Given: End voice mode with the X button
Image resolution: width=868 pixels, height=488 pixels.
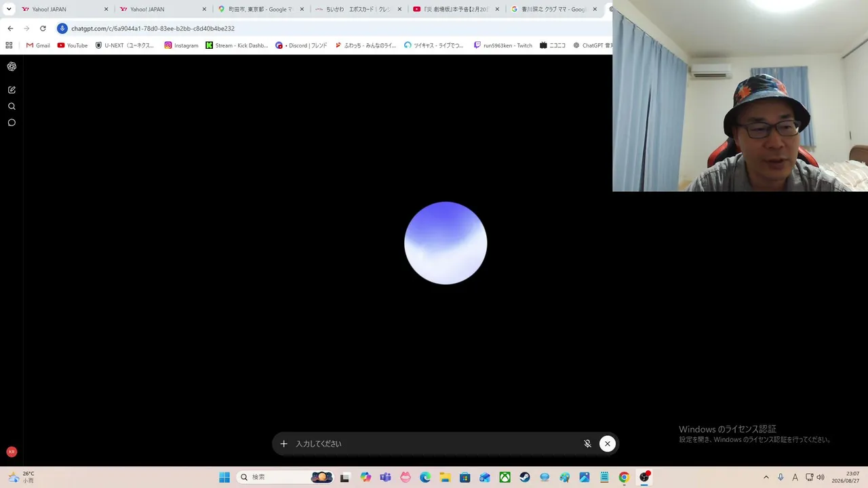Looking at the screenshot, I should click(608, 444).
